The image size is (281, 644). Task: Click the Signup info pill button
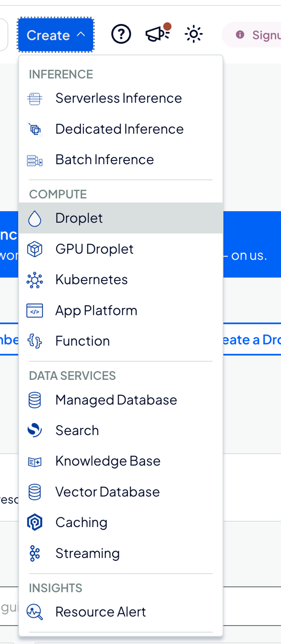click(252, 35)
